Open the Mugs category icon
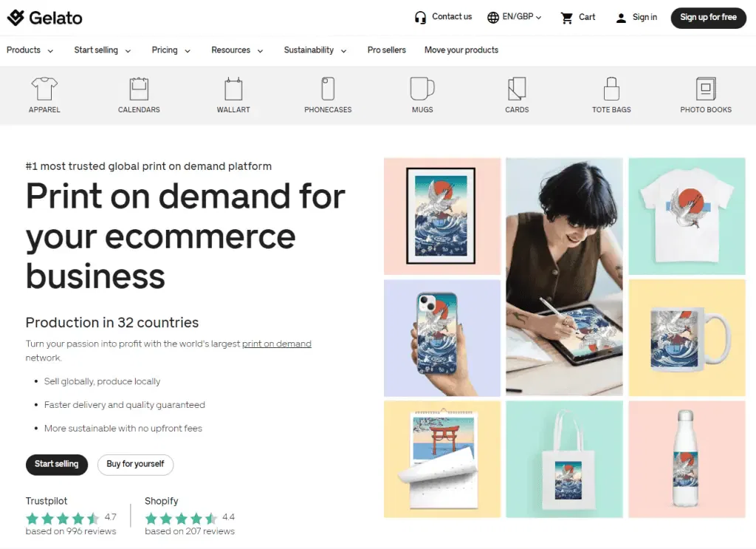Screen dimensions: 756x549 (x=422, y=89)
